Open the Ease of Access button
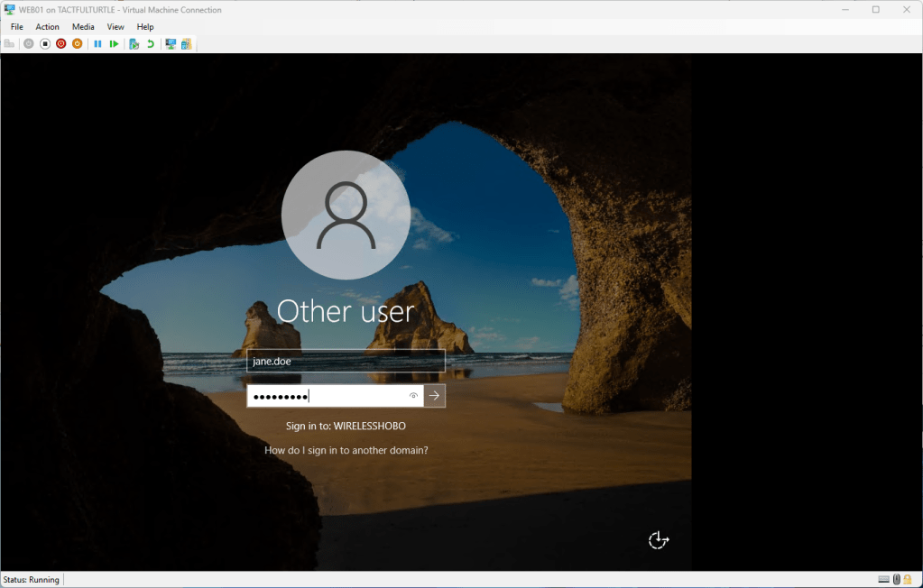923x588 pixels. point(659,540)
